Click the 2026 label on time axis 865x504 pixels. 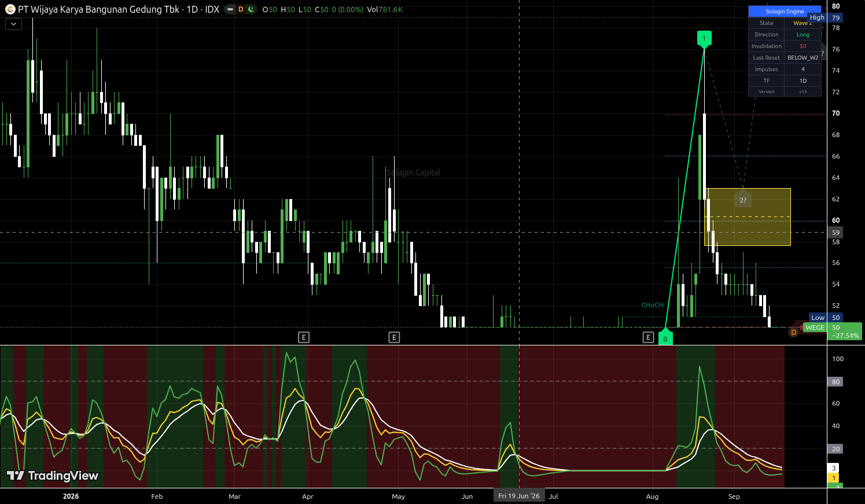(71, 496)
